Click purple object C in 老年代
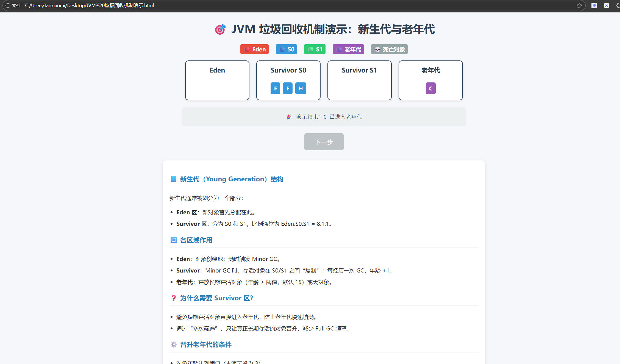 (x=430, y=88)
